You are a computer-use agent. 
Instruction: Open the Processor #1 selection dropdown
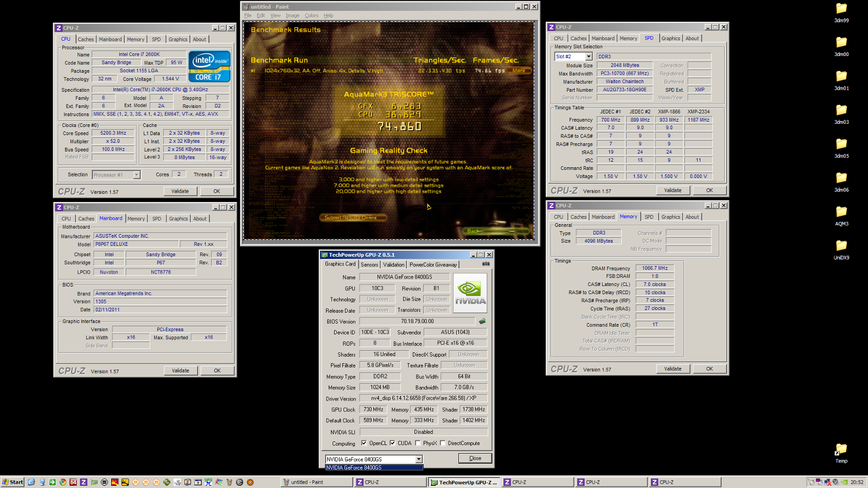[x=137, y=175]
